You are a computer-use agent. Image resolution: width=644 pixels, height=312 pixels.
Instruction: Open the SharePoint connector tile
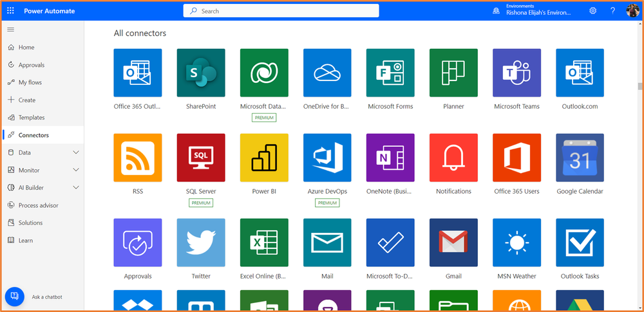[x=201, y=73]
